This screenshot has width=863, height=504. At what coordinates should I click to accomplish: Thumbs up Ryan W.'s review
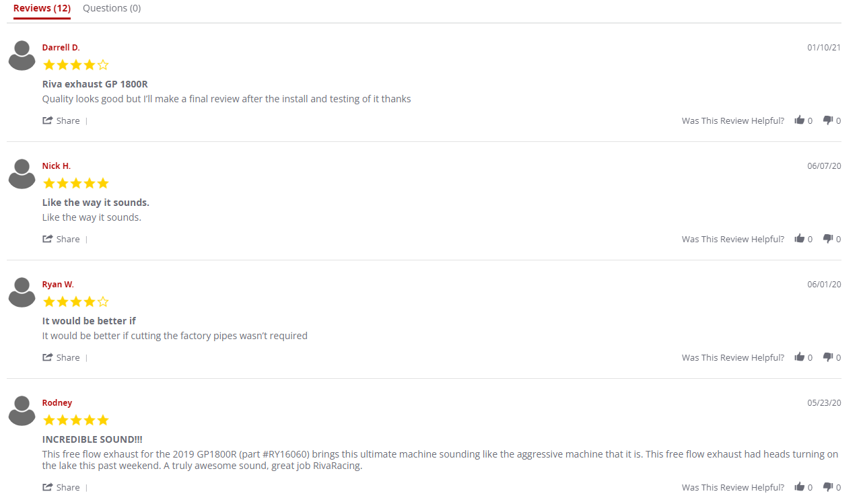[x=800, y=357]
